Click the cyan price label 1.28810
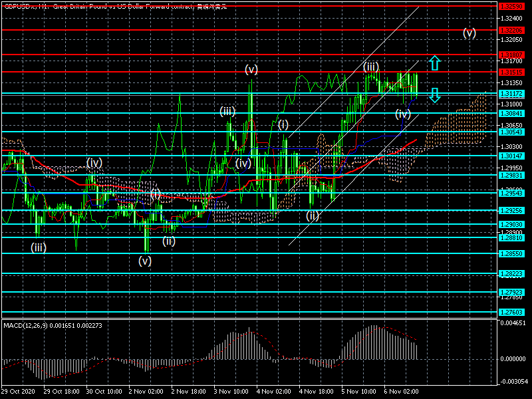This screenshot has height=399, width=532. (x=511, y=238)
